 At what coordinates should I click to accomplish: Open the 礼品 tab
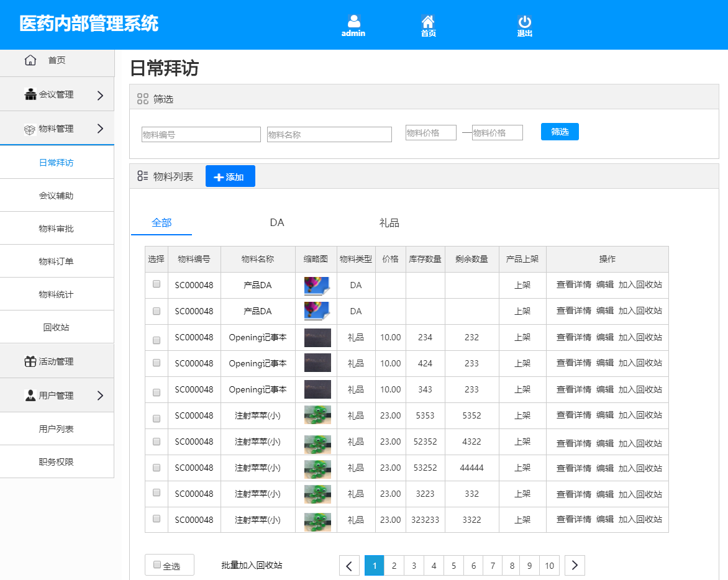coord(388,222)
